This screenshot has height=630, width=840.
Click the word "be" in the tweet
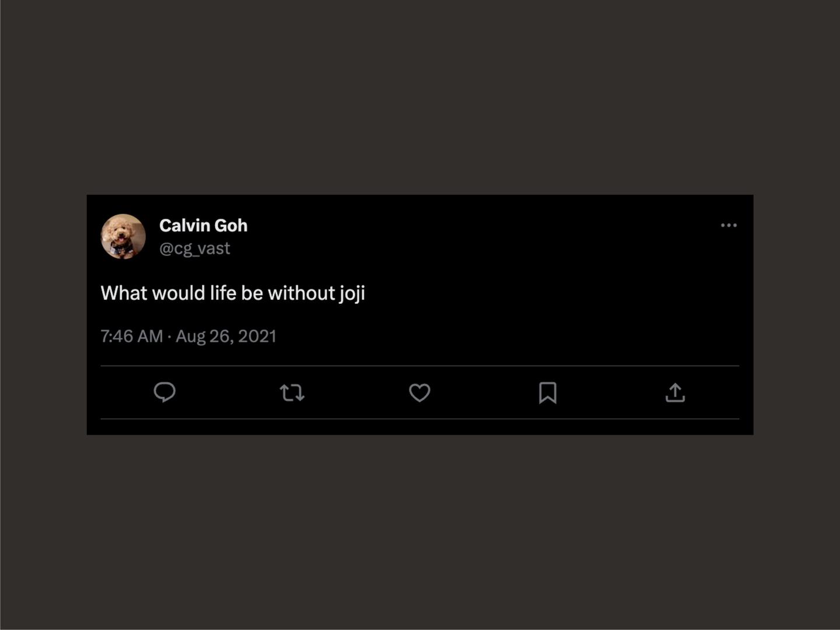[252, 293]
